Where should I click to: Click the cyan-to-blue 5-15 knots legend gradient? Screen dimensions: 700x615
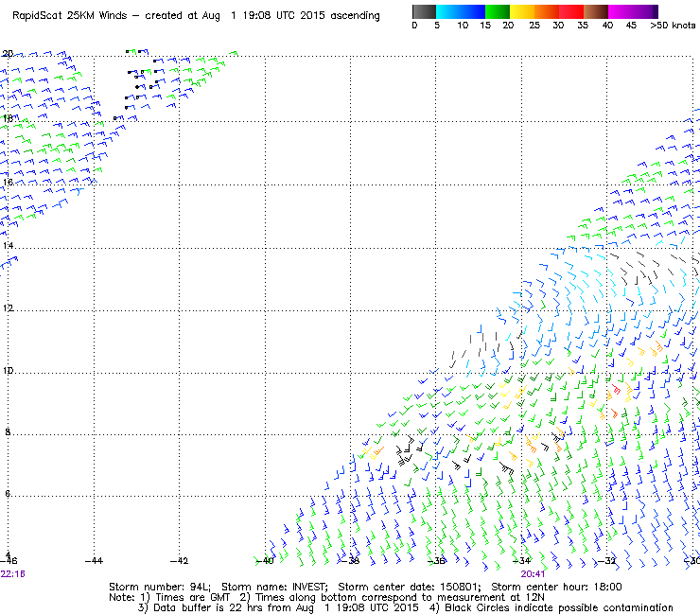click(461, 11)
